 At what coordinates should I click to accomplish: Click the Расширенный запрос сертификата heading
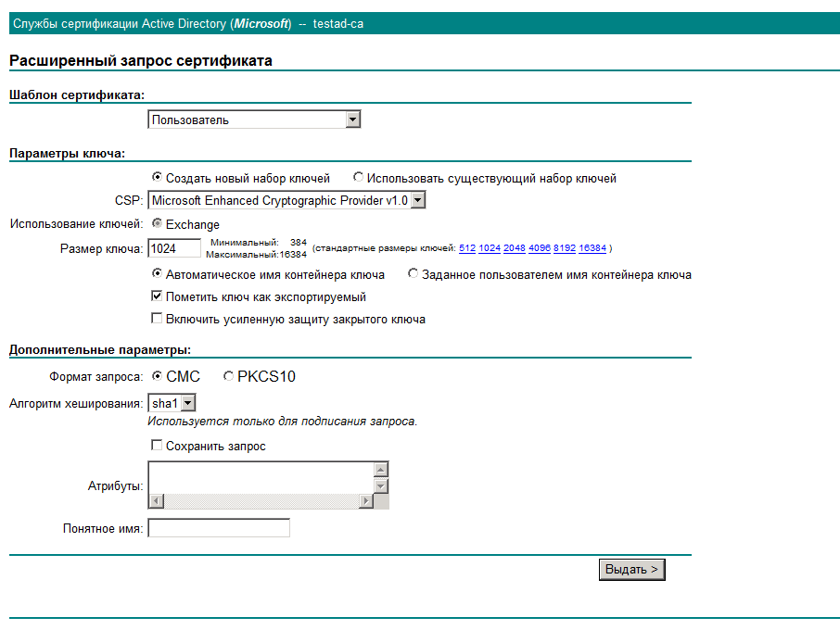141,60
